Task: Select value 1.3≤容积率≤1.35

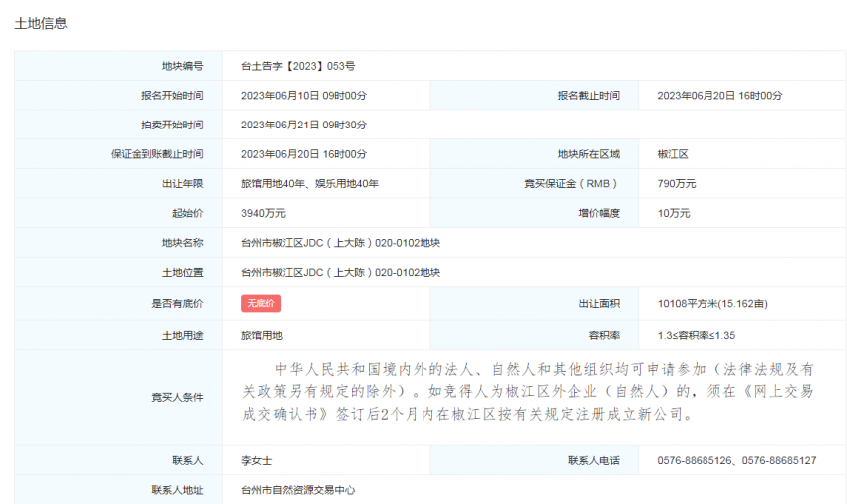Action: (x=697, y=336)
